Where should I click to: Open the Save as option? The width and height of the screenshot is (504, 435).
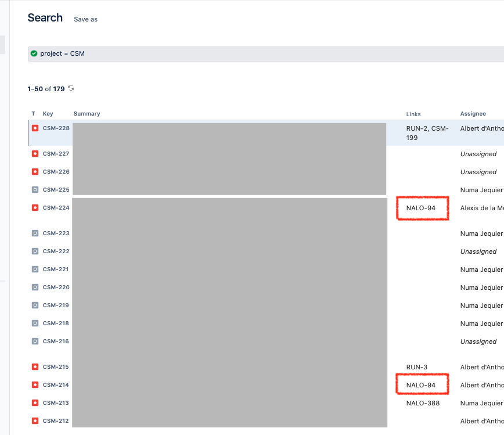pyautogui.click(x=85, y=19)
